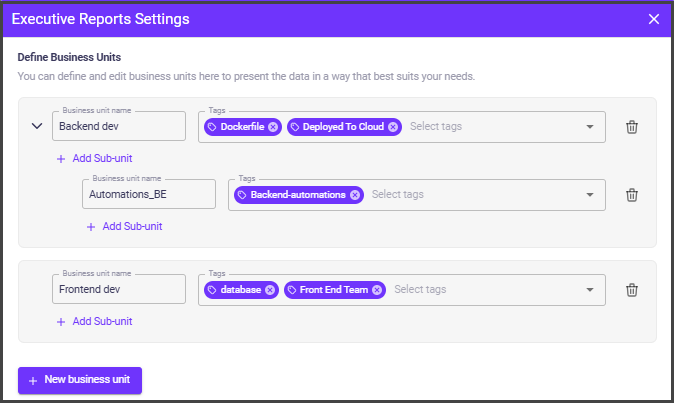Delete the Backend dev business unit
The width and height of the screenshot is (674, 403).
631,127
